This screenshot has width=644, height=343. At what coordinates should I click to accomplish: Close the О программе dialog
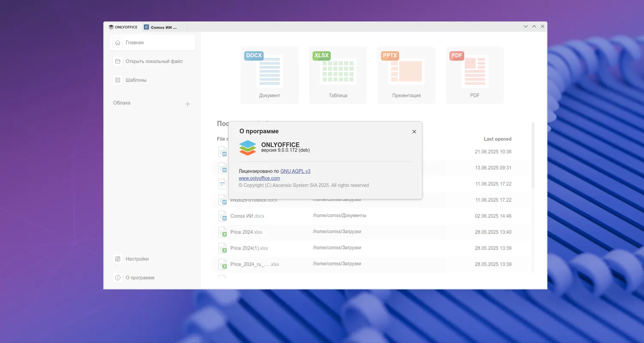click(x=414, y=132)
